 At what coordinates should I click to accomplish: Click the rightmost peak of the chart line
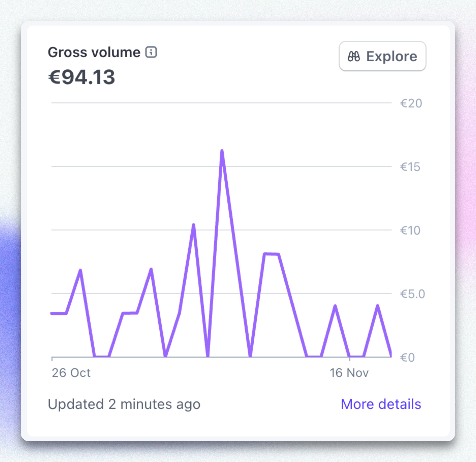point(378,306)
